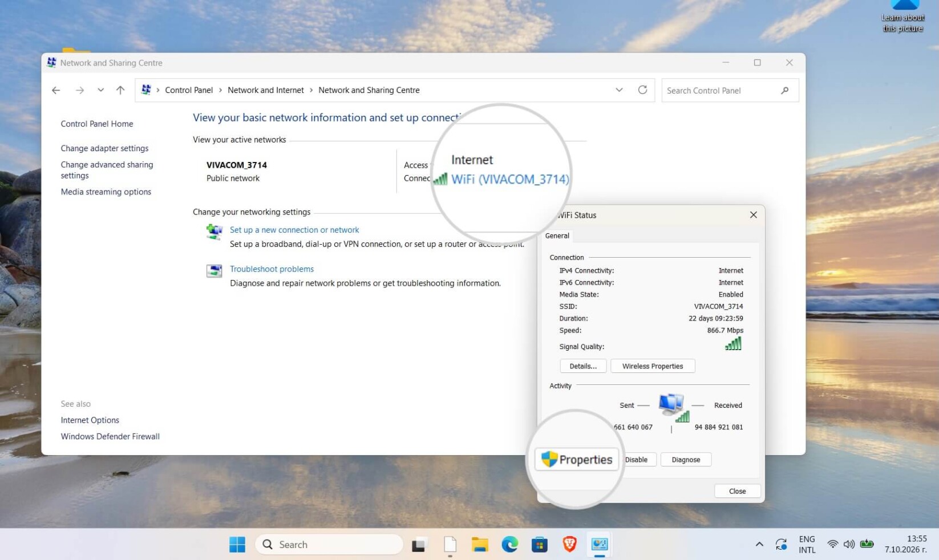
Task: Click the Diagnose button
Action: (686, 460)
